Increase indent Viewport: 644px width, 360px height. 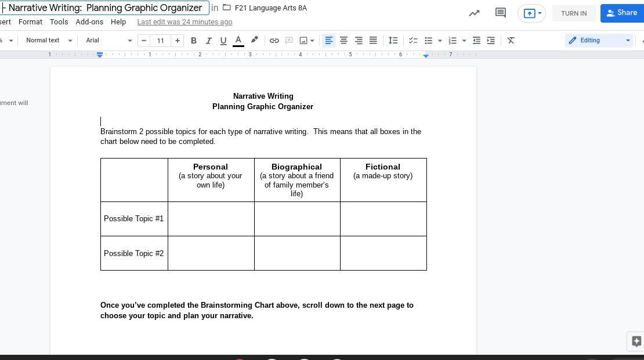click(491, 40)
